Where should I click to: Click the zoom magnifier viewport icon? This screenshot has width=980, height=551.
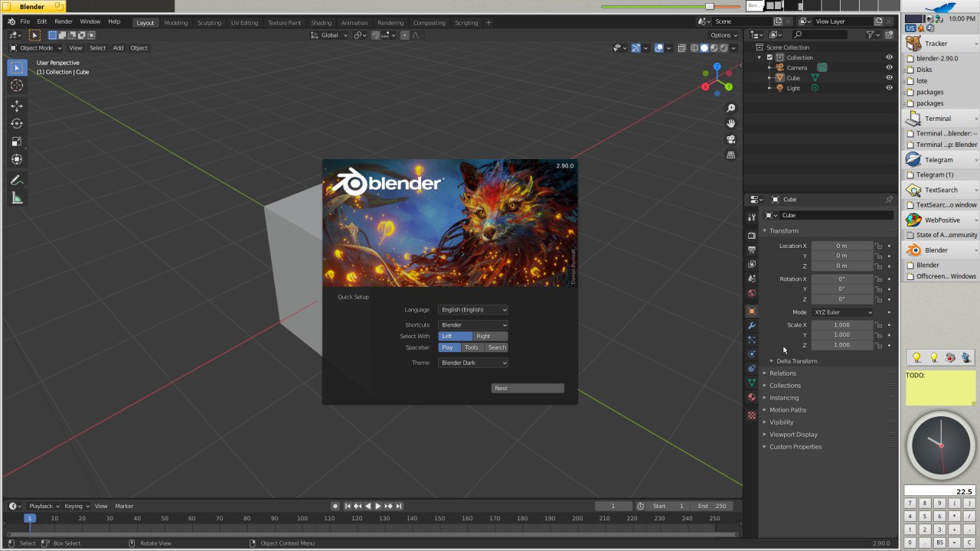coord(730,109)
